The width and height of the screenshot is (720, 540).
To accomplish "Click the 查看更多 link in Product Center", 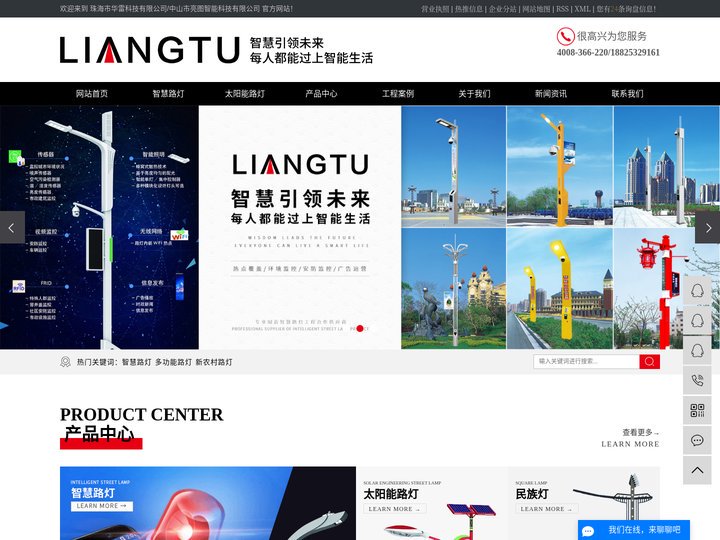I will (x=641, y=432).
